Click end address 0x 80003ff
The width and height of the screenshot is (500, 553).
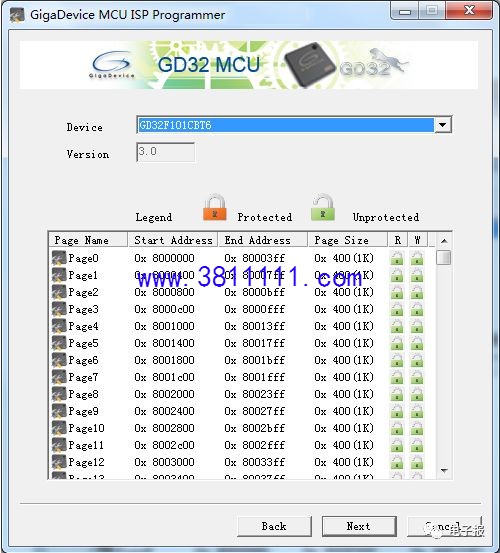pyautogui.click(x=255, y=258)
